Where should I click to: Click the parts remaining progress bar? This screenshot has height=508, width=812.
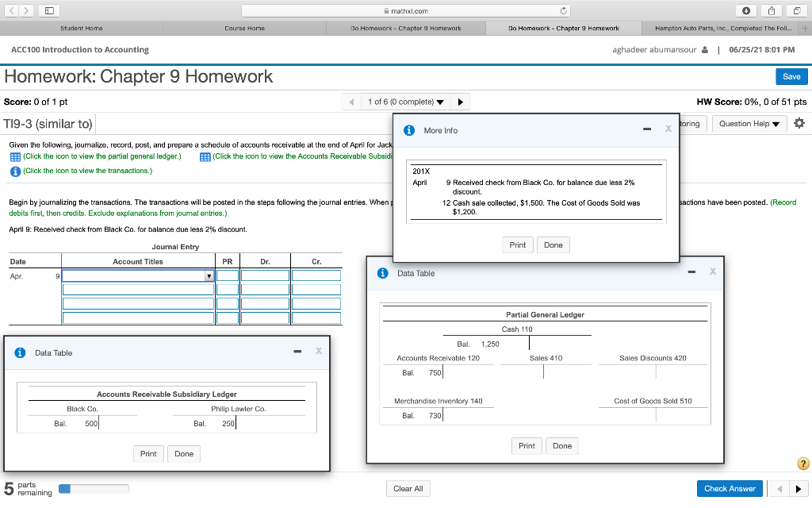(x=94, y=489)
